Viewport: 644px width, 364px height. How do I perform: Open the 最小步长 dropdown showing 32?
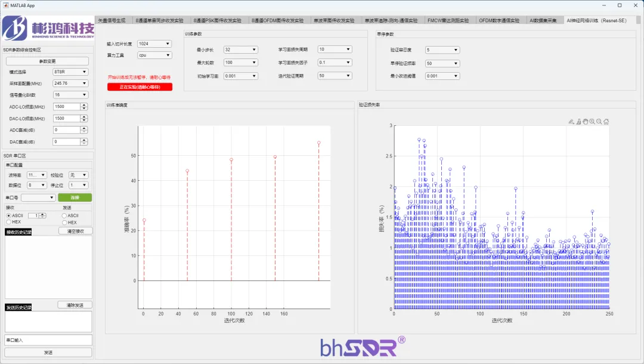(x=241, y=50)
